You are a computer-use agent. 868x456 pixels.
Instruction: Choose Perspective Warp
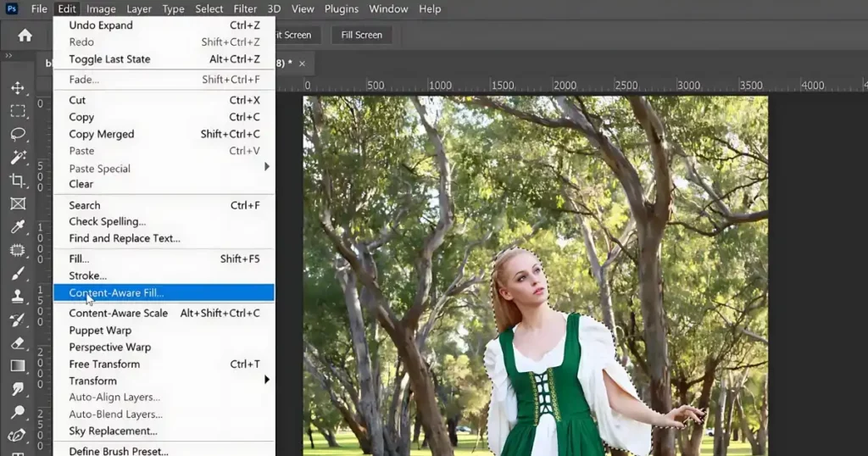click(164, 347)
